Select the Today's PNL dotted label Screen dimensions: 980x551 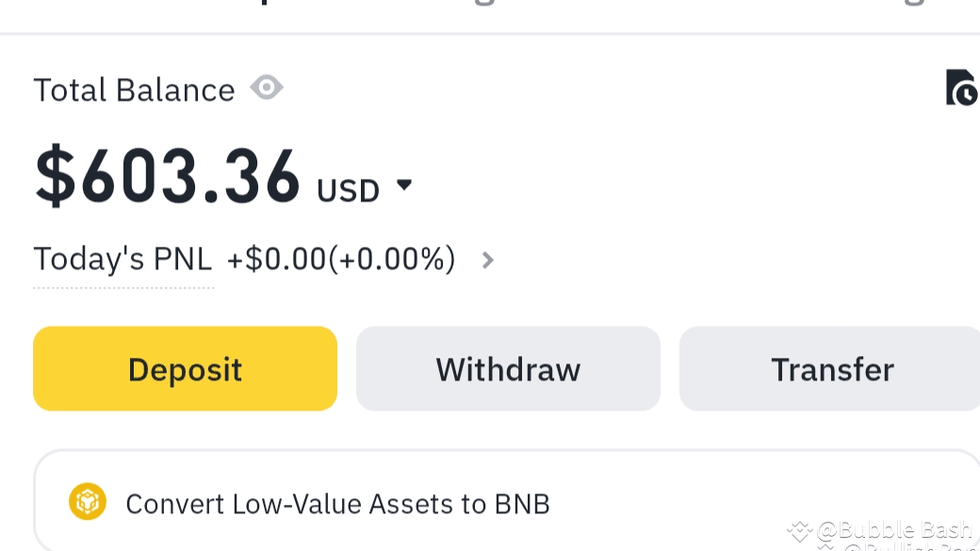(x=122, y=258)
